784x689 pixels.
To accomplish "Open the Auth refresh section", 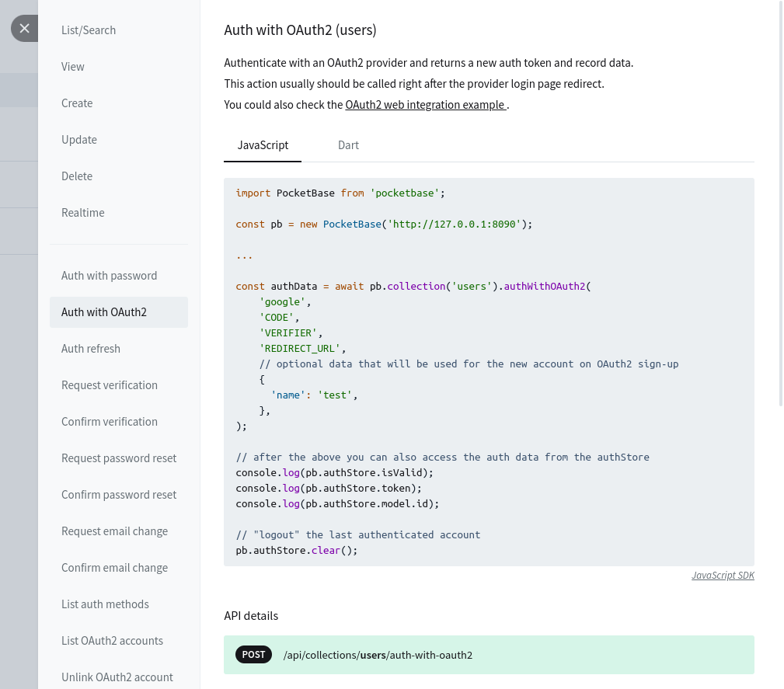I will [91, 349].
